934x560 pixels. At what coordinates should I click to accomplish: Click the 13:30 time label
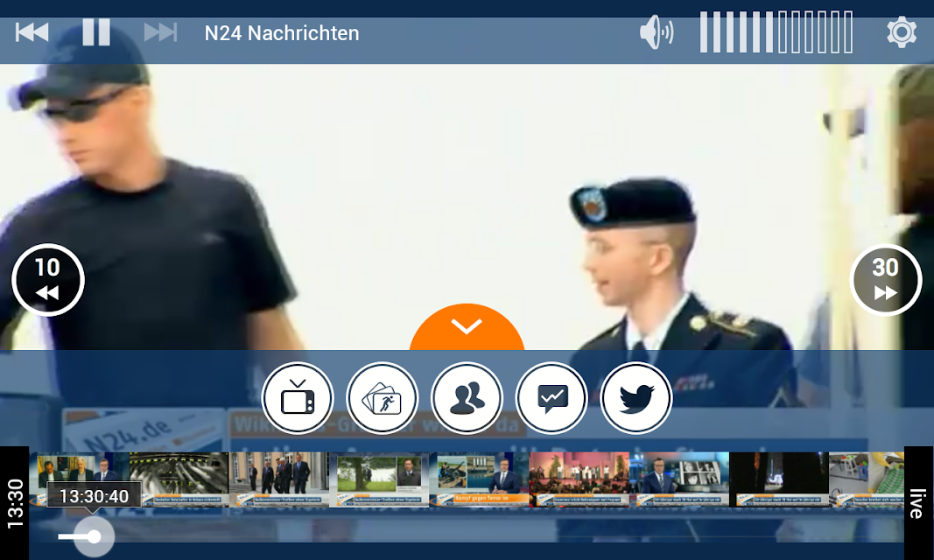click(x=15, y=503)
